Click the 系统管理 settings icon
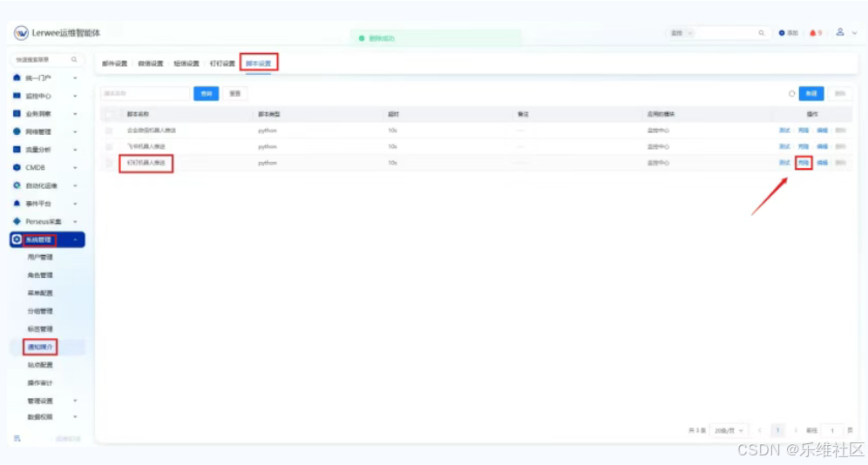The image size is (868, 465). (x=17, y=239)
